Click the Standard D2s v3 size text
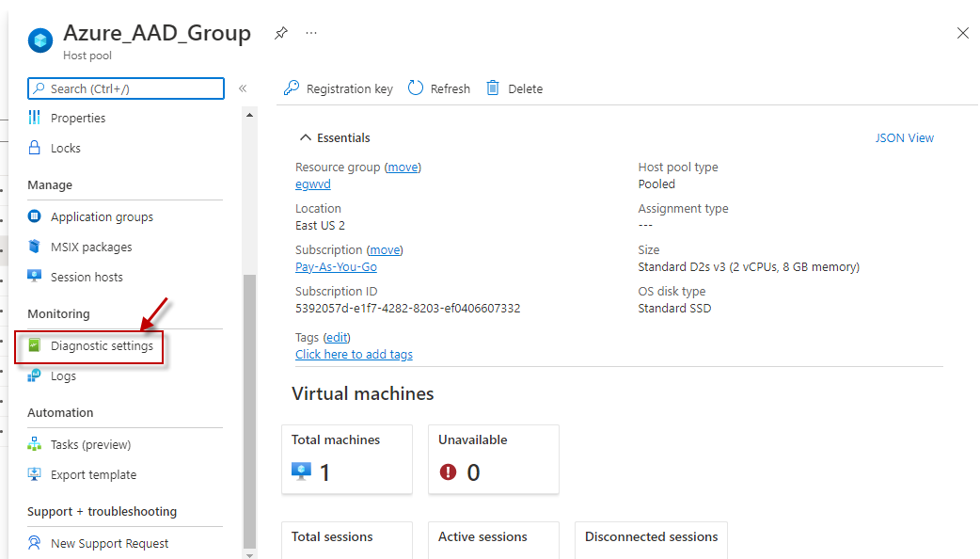Viewport: 980px width, 559px height. 749,267
